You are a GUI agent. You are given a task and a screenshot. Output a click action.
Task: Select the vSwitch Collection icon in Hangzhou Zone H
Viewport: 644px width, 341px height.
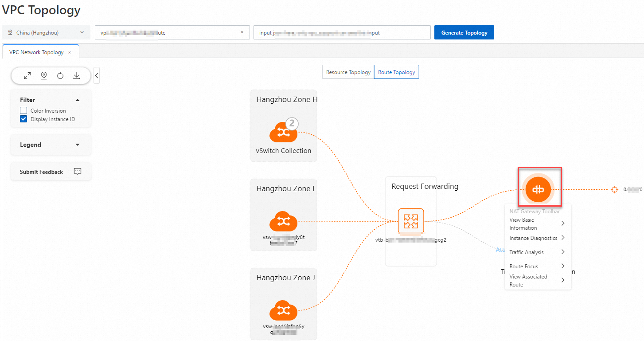tap(283, 131)
